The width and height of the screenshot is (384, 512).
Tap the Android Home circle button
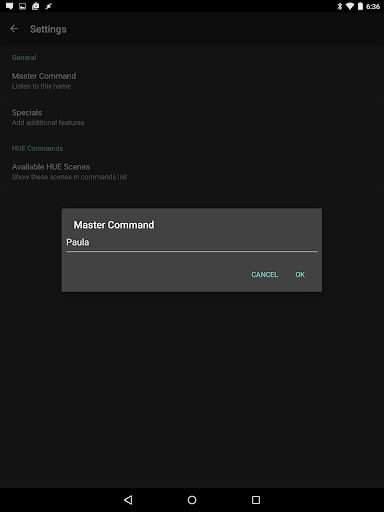click(192, 500)
